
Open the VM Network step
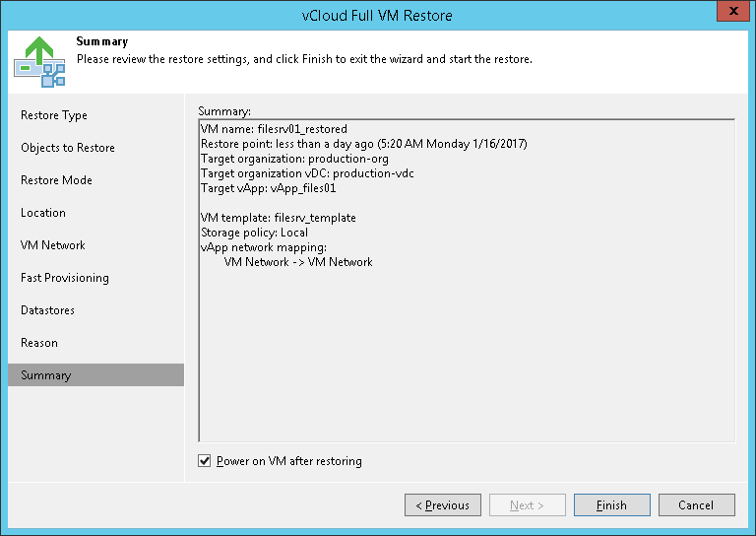click(53, 245)
